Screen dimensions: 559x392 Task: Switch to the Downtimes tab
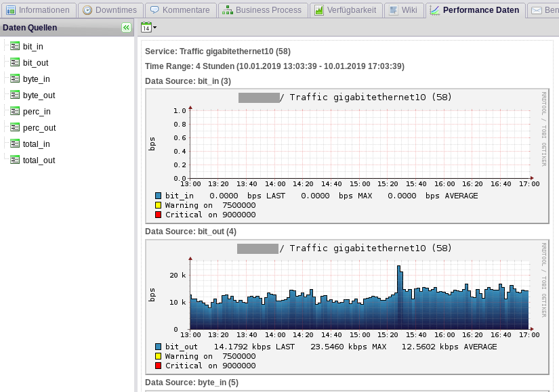[110, 10]
